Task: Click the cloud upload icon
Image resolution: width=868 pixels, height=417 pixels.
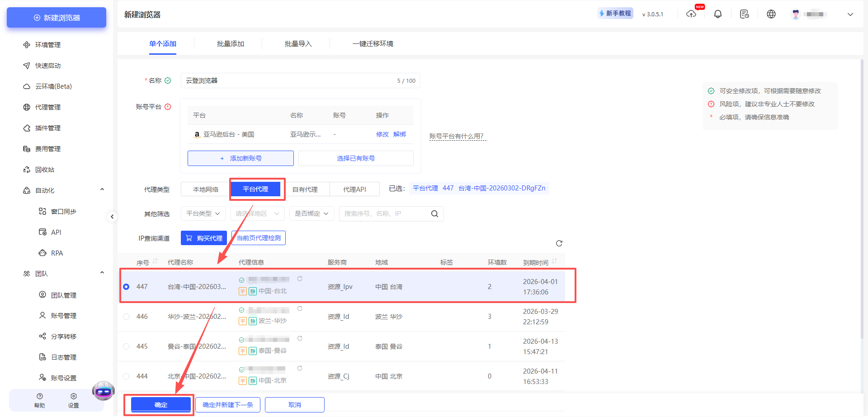Action: (691, 14)
